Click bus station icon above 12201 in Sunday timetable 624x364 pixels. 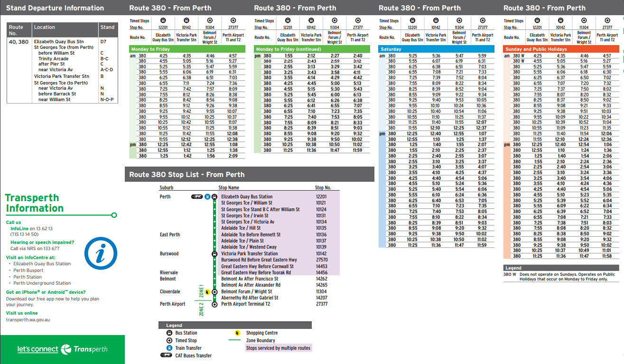pyautogui.click(x=537, y=20)
